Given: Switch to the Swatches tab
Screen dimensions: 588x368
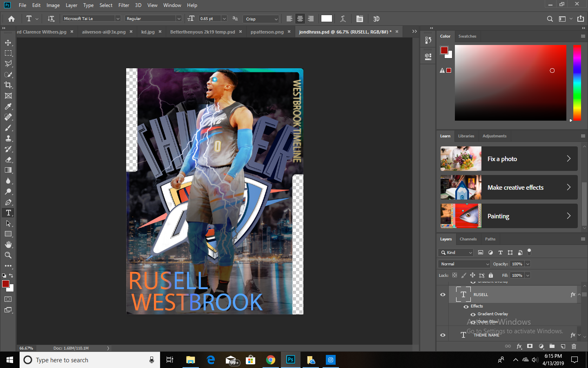Looking at the screenshot, I should pos(467,36).
